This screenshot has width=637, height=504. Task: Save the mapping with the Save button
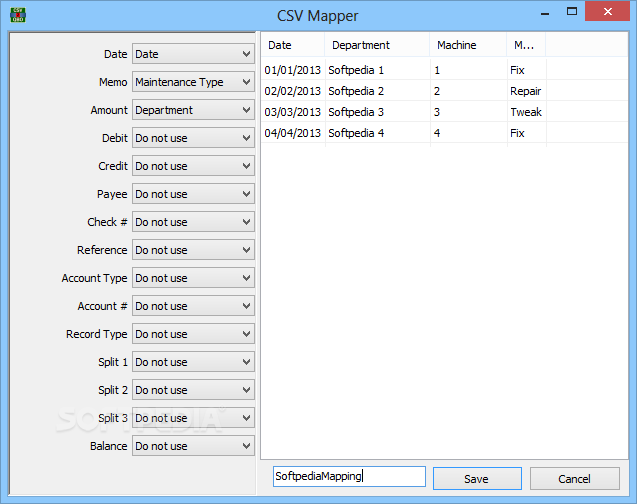477,478
